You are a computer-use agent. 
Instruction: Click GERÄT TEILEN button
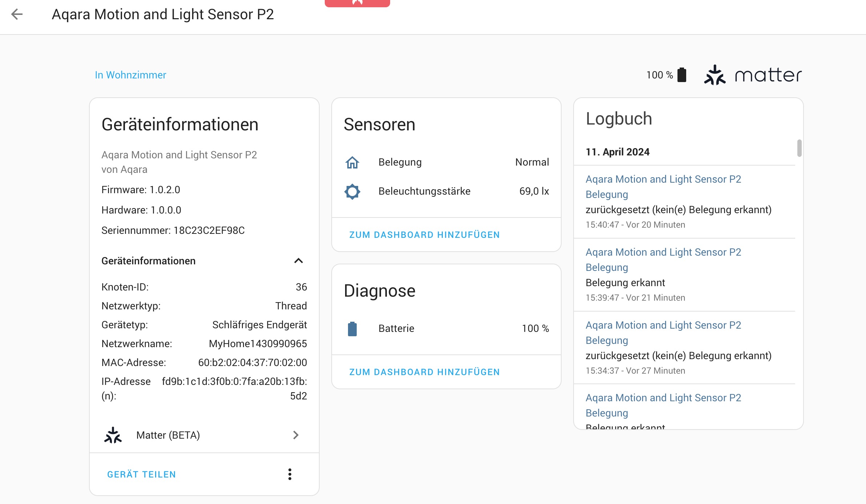pos(141,474)
